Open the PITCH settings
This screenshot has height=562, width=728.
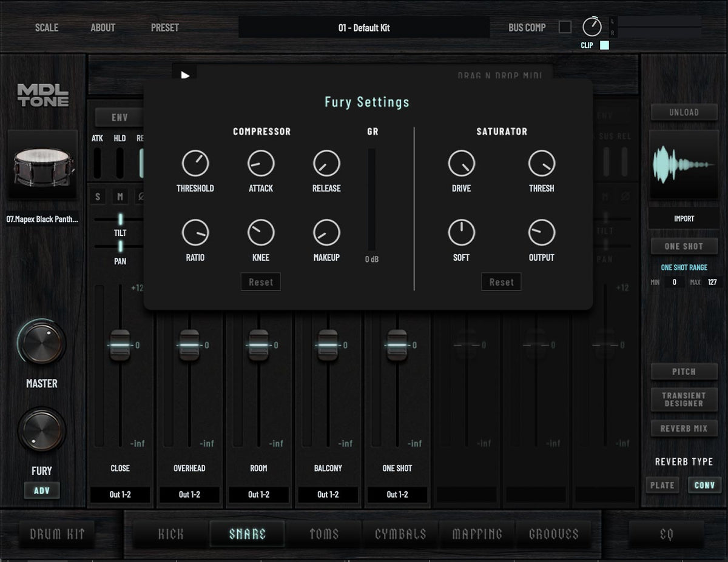click(x=684, y=372)
